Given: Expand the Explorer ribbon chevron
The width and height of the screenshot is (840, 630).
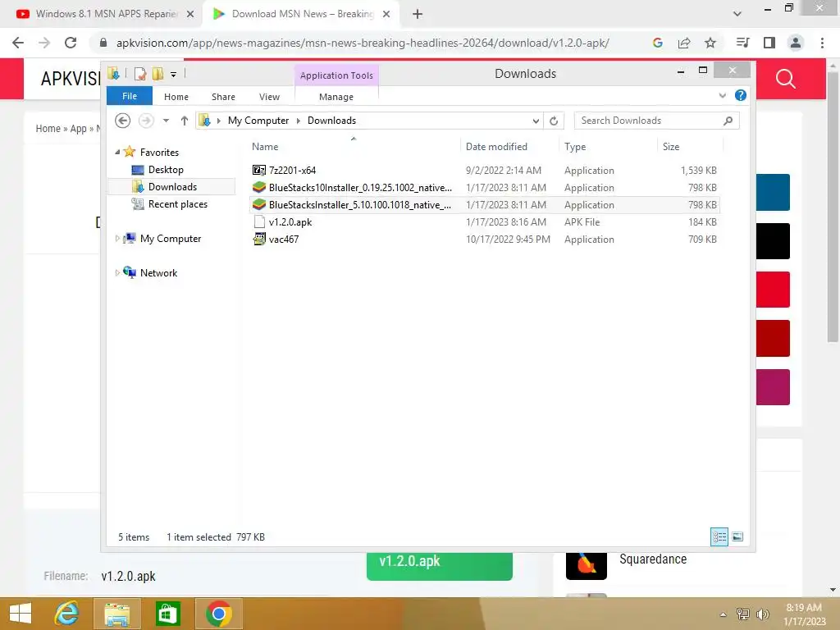Looking at the screenshot, I should tap(722, 95).
